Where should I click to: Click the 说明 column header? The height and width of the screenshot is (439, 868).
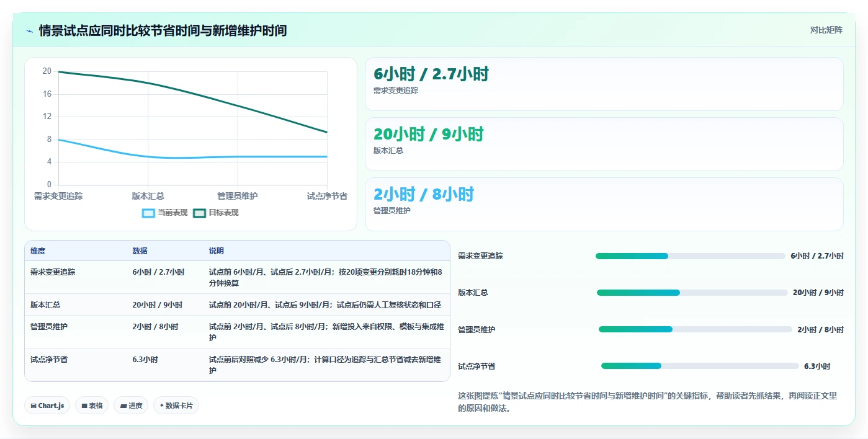[217, 251]
